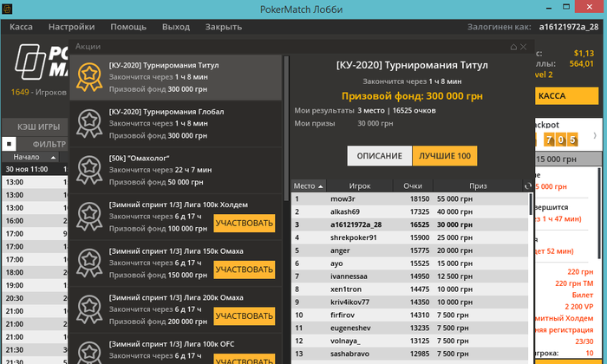Select leaderboard row for volnaya_
Image resolution: width=607 pixels, height=364 pixels.
(409, 341)
